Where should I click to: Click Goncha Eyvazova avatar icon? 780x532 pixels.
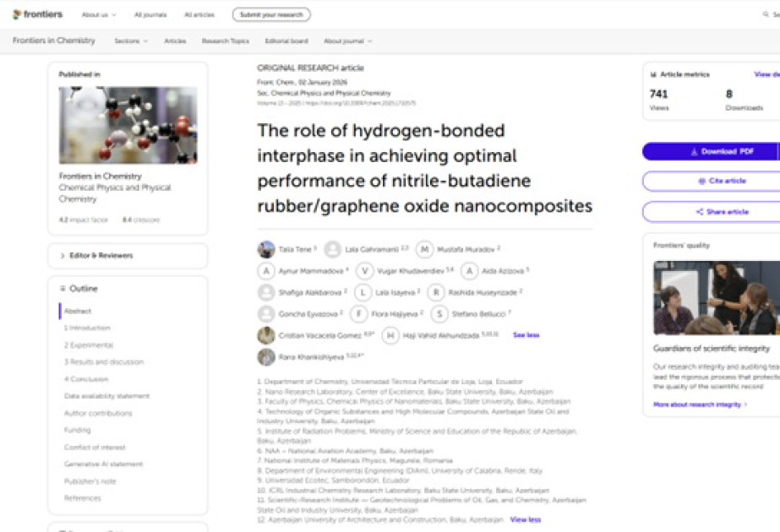click(x=266, y=314)
